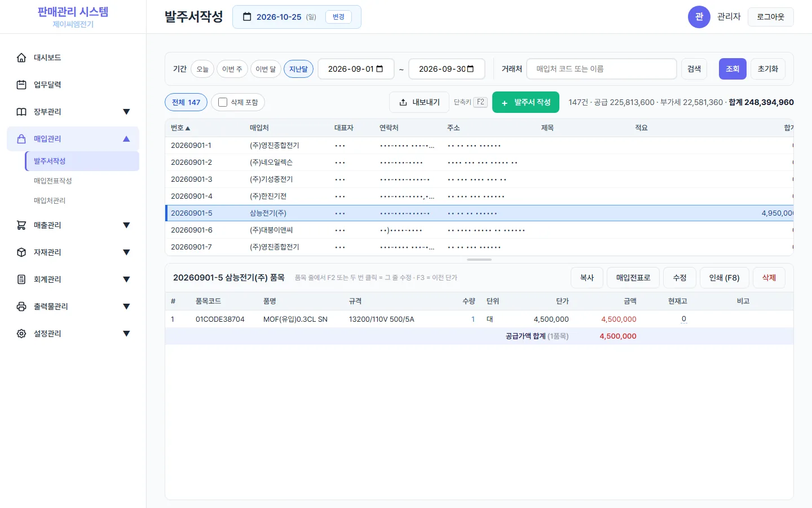Expand the 자재관리 menu arrow
The width and height of the screenshot is (812, 508).
click(x=126, y=252)
